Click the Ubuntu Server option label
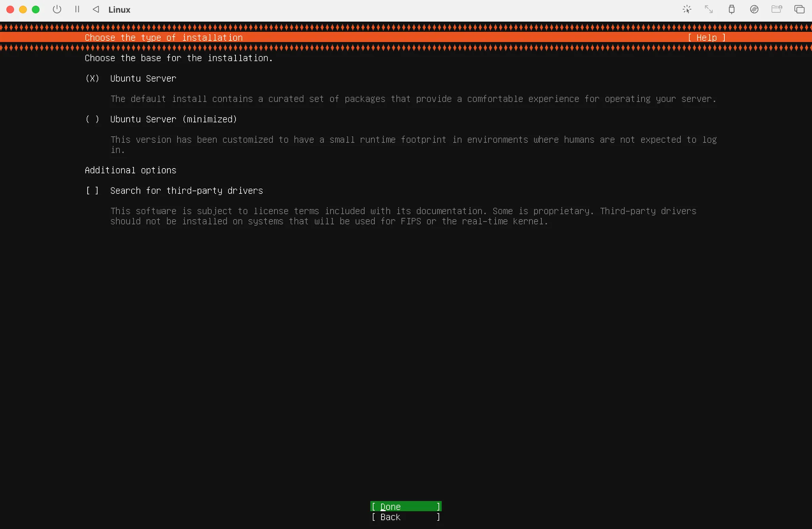 143,79
